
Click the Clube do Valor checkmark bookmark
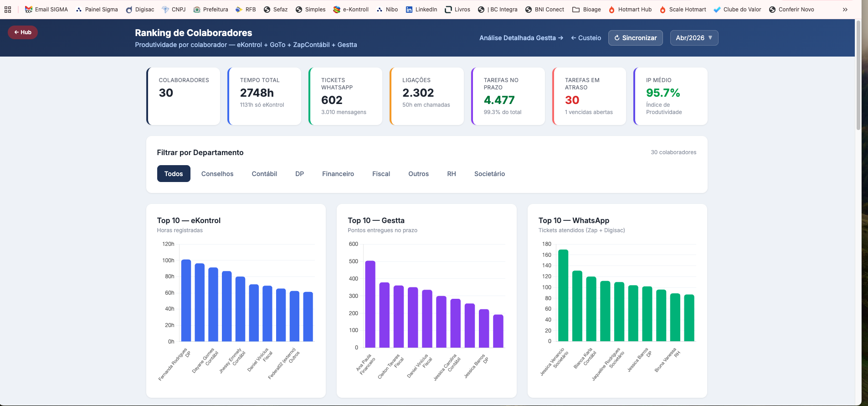click(717, 10)
